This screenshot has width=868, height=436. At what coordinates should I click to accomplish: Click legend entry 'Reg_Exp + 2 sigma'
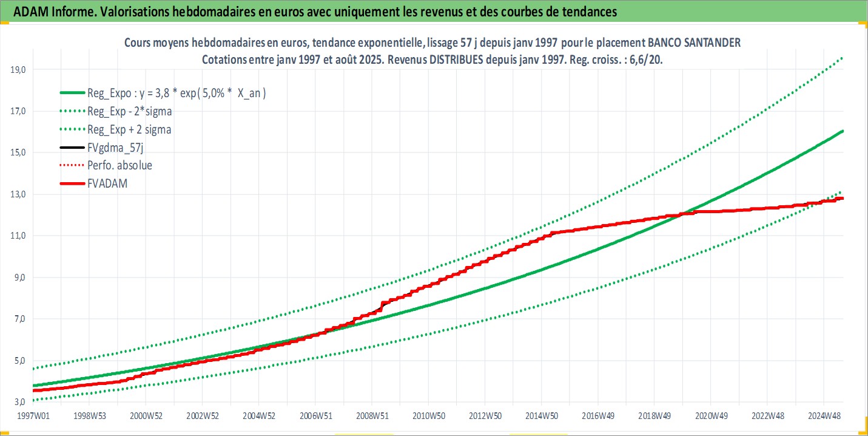tap(129, 129)
